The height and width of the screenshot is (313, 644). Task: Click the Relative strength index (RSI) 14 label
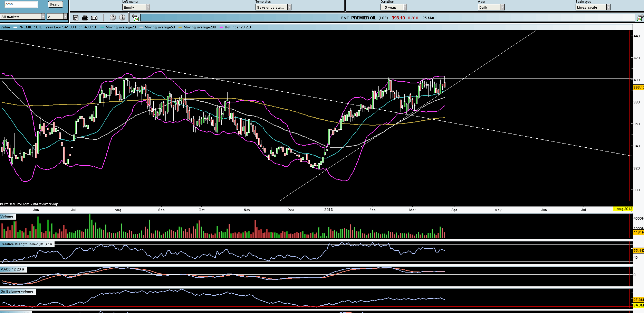(x=27, y=244)
